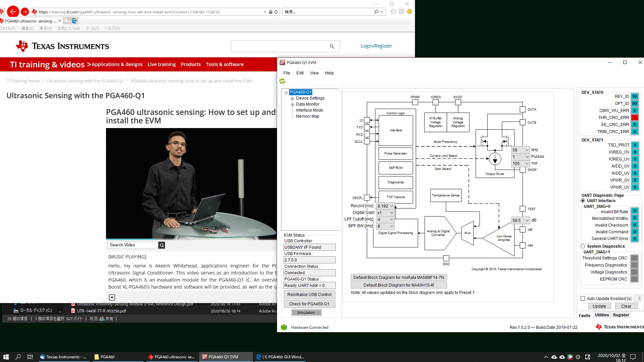Open browser settings gear icon
Screen dimensions: 644x362
pyautogui.click(x=401, y=11)
